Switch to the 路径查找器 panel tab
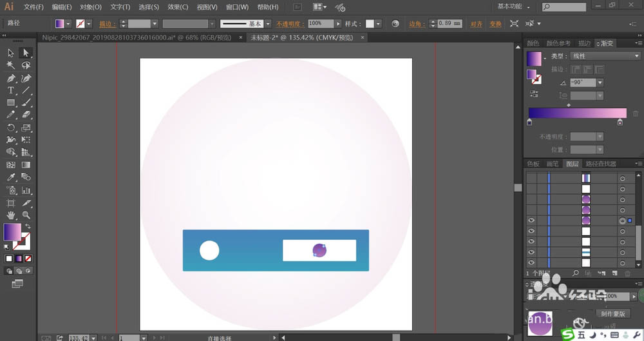 [601, 164]
